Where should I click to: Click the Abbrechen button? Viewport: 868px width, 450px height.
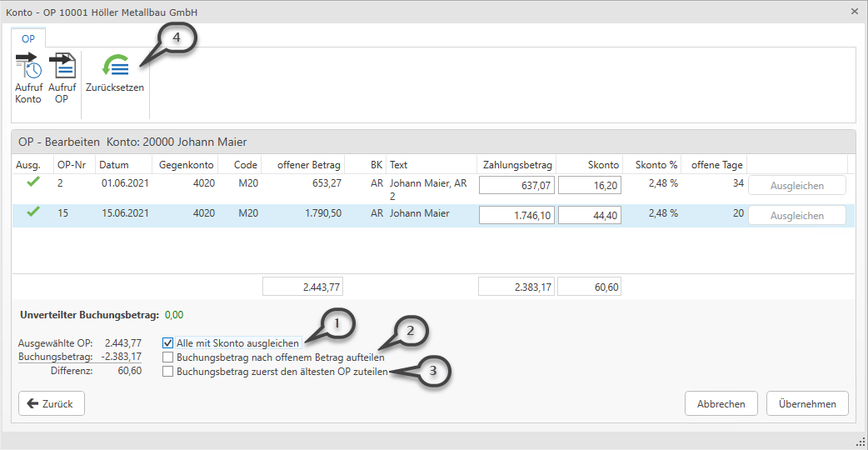click(721, 403)
